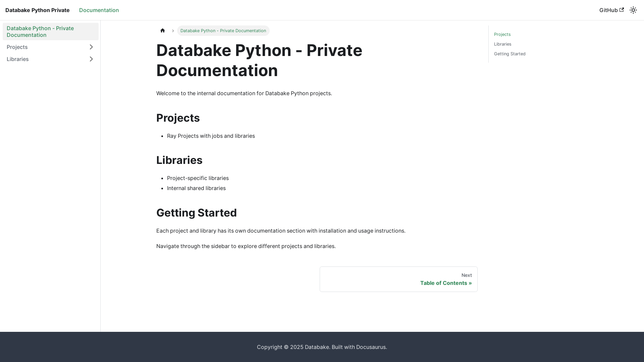Select Databake Python - Private Documentation sidebar item
The width and height of the screenshot is (644, 362).
point(51,32)
